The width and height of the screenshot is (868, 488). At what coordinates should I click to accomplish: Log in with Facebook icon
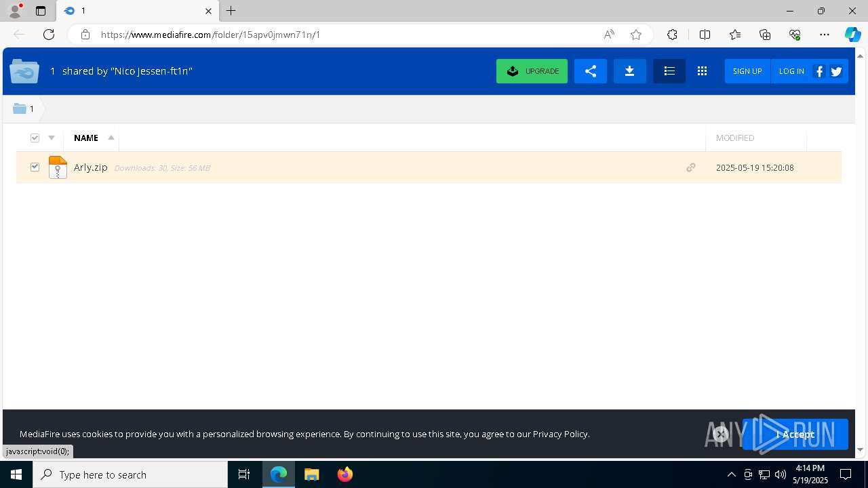pyautogui.click(x=819, y=71)
